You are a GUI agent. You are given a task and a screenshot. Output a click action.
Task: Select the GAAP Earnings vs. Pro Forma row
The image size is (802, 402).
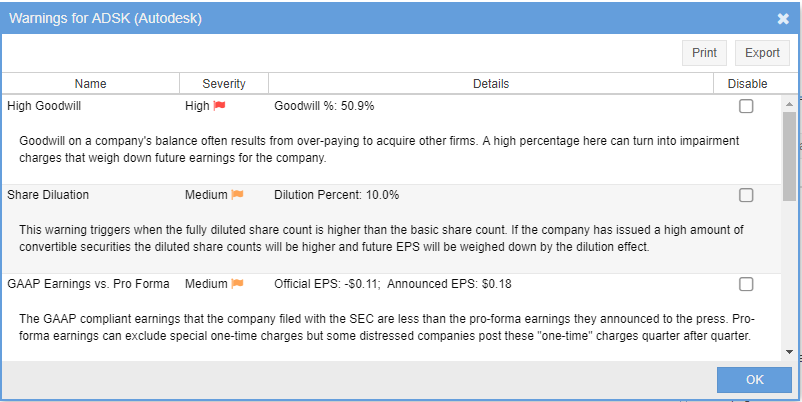[x=88, y=284]
